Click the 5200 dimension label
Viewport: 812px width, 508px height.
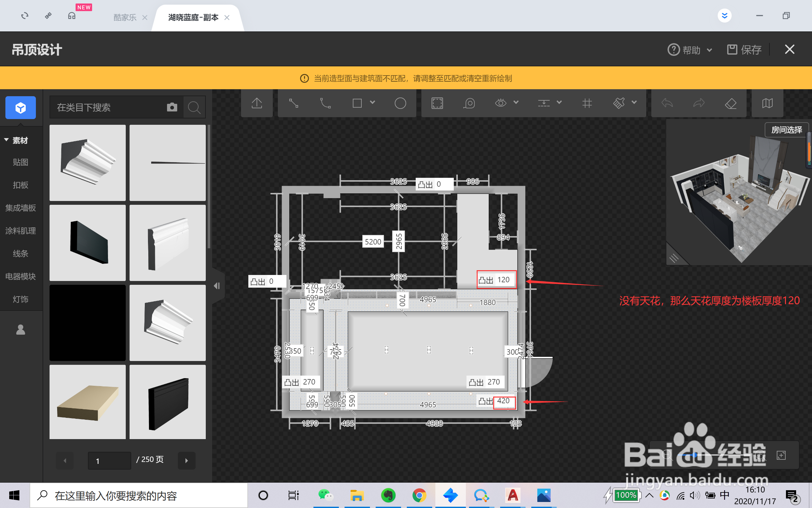pos(372,242)
